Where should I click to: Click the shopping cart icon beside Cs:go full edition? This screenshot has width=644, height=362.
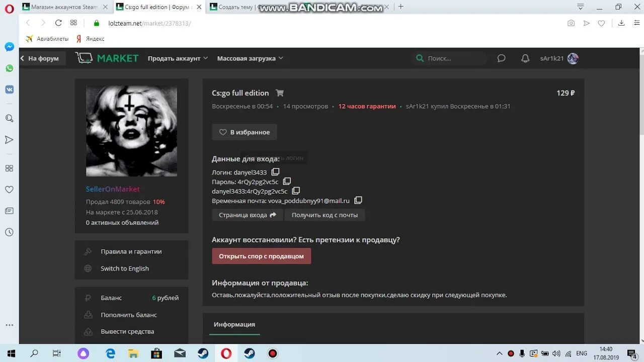pos(280,93)
